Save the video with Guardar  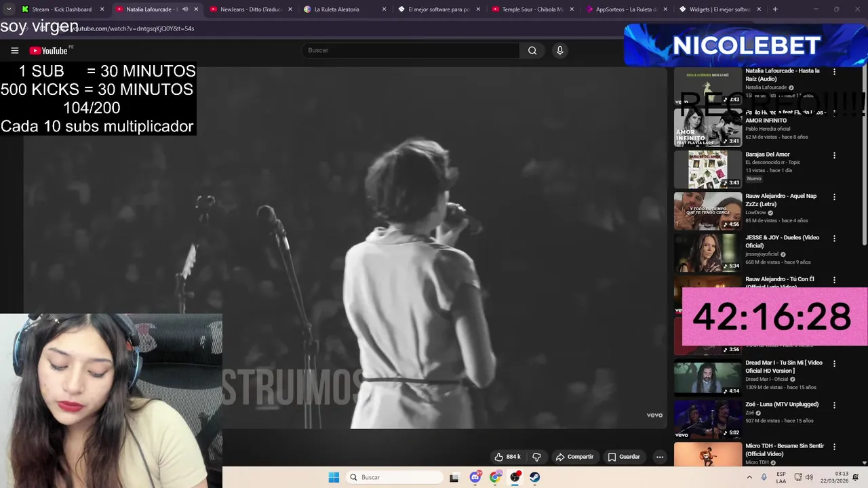tap(624, 457)
